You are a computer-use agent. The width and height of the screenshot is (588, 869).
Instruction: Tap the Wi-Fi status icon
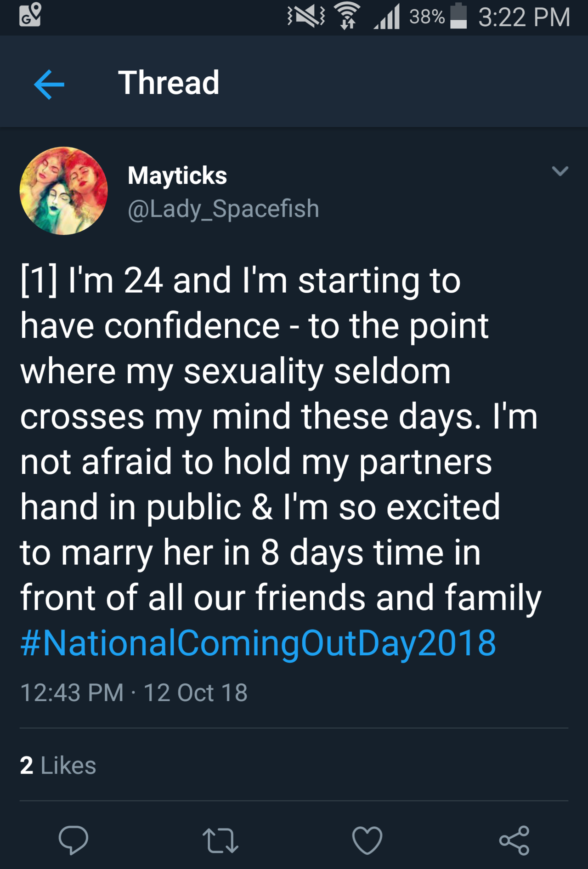[347, 16]
